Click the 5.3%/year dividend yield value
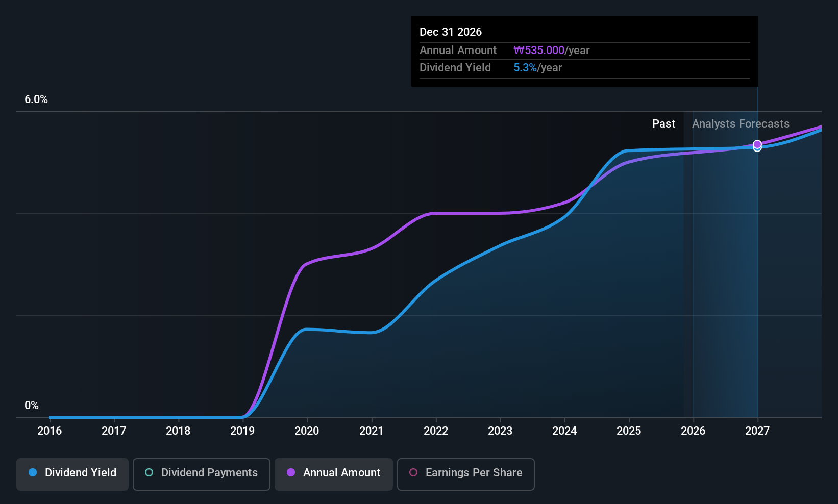 tap(537, 68)
